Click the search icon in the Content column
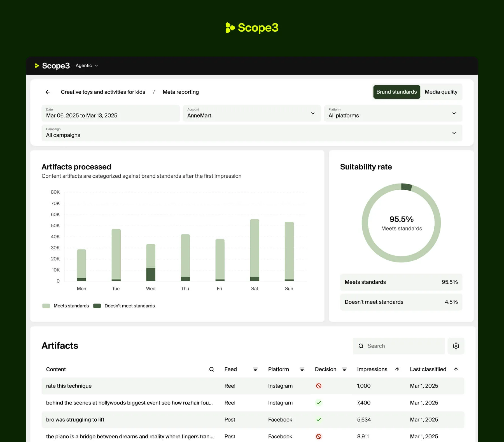This screenshot has width=504, height=442. [x=212, y=369]
